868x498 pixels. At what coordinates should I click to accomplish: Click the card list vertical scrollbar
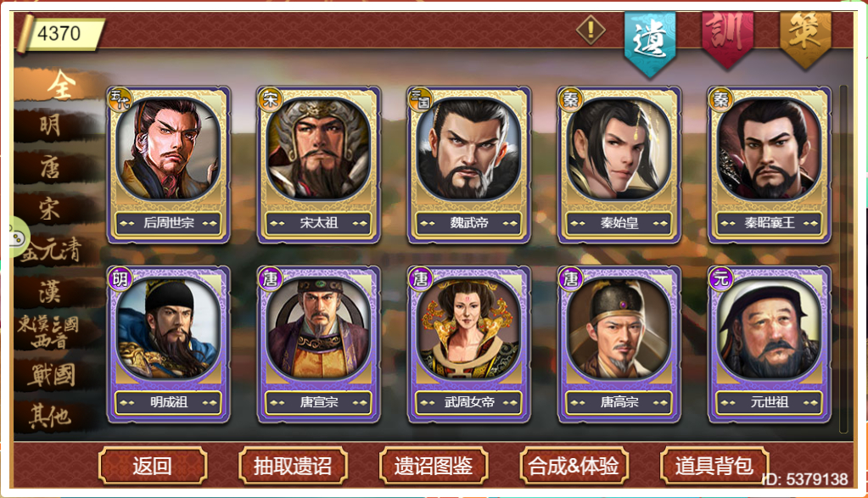point(843,259)
